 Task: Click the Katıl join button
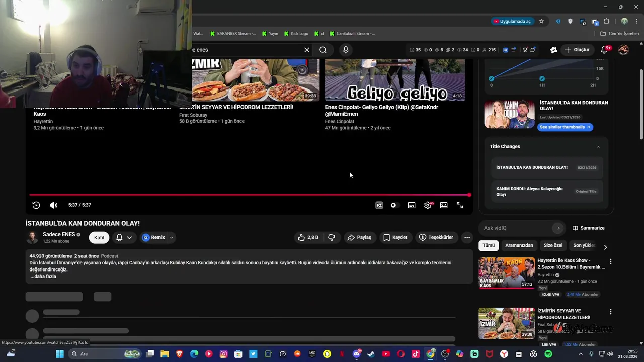pyautogui.click(x=99, y=238)
